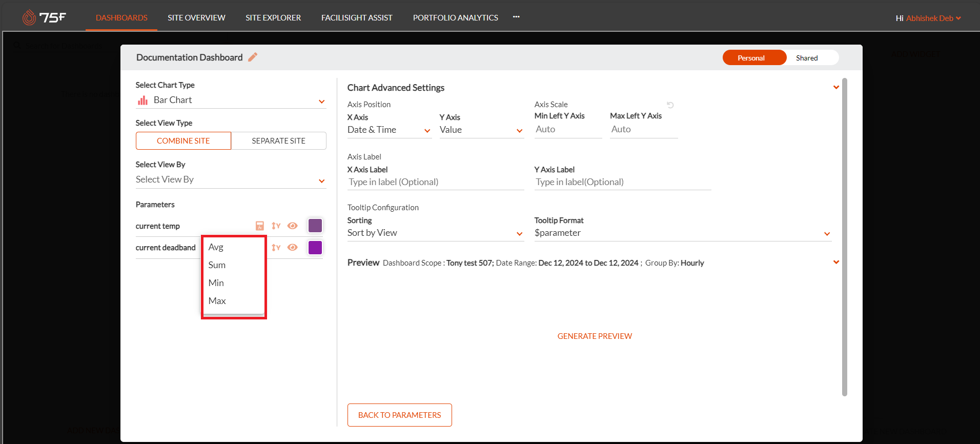Open the X Axis Date & Time dropdown
The height and width of the screenshot is (444, 980).
click(x=390, y=130)
